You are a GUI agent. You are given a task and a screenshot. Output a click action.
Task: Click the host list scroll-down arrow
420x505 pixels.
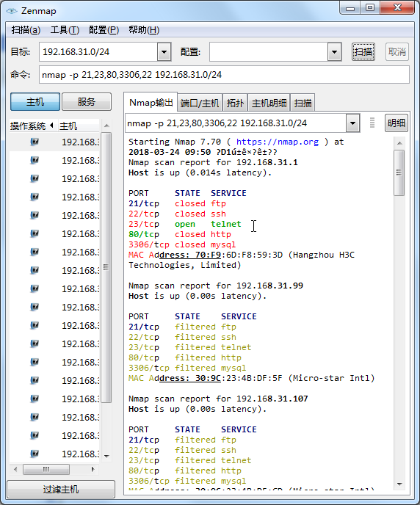tap(106, 456)
